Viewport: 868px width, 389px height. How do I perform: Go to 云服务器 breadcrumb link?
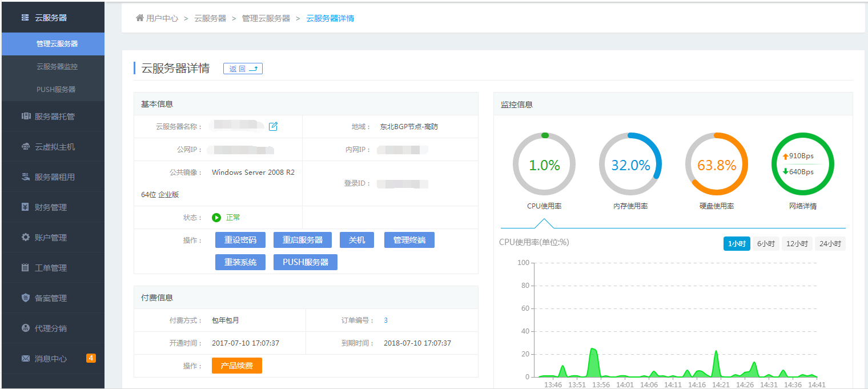210,18
